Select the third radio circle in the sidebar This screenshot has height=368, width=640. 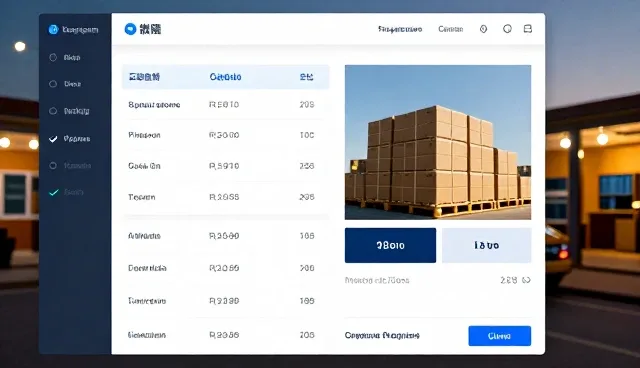click(x=53, y=111)
